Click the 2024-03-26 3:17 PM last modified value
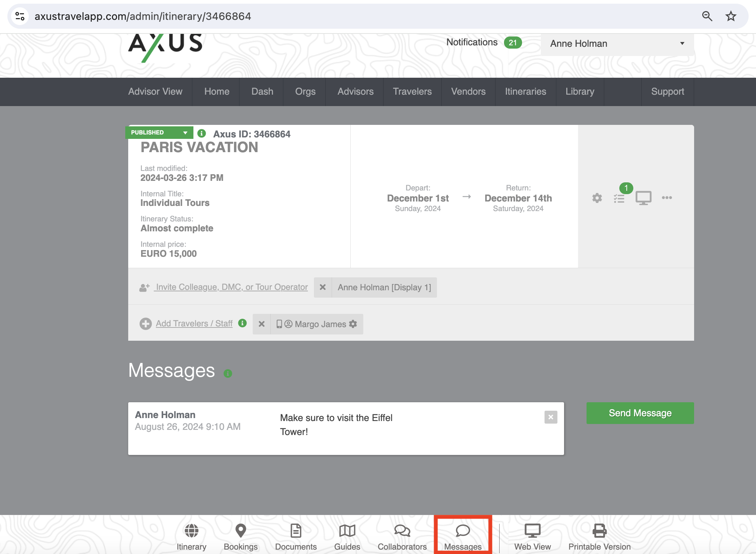 182,178
